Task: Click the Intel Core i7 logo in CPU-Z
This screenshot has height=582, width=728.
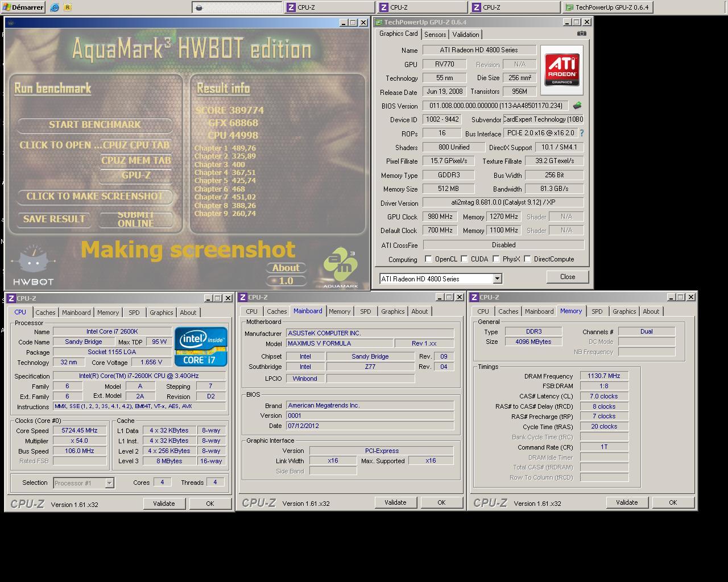Action: click(201, 346)
